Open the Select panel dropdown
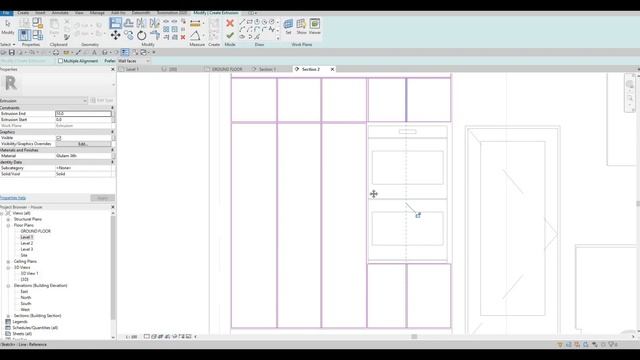This screenshot has height=360, width=640. pos(8,44)
